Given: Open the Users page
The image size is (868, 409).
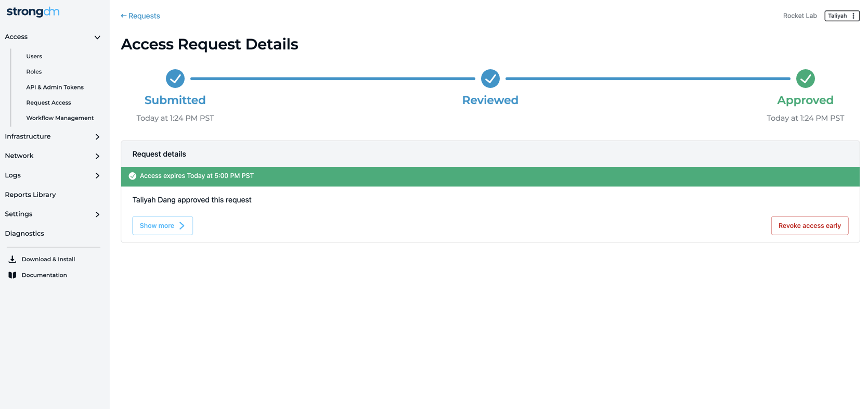Looking at the screenshot, I should click(x=34, y=56).
